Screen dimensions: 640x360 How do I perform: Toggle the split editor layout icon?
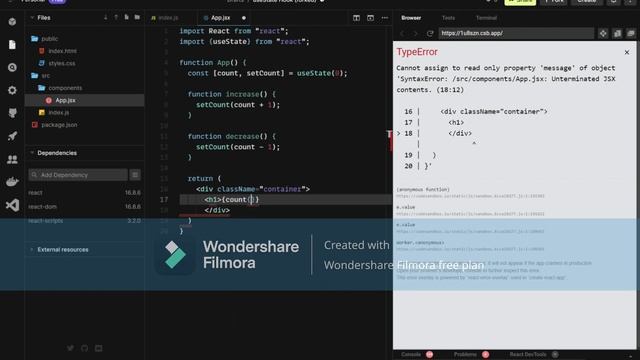(x=356, y=18)
